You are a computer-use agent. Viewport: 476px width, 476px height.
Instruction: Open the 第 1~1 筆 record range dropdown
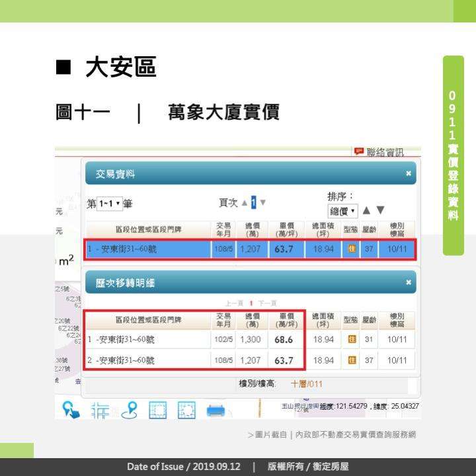pos(110,204)
